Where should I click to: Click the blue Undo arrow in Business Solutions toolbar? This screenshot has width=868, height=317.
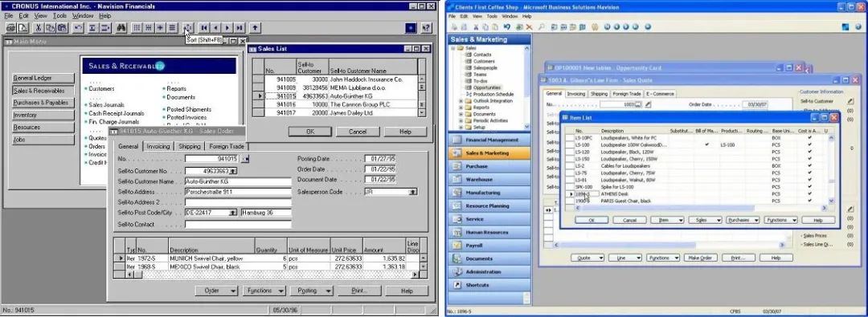tap(506, 26)
